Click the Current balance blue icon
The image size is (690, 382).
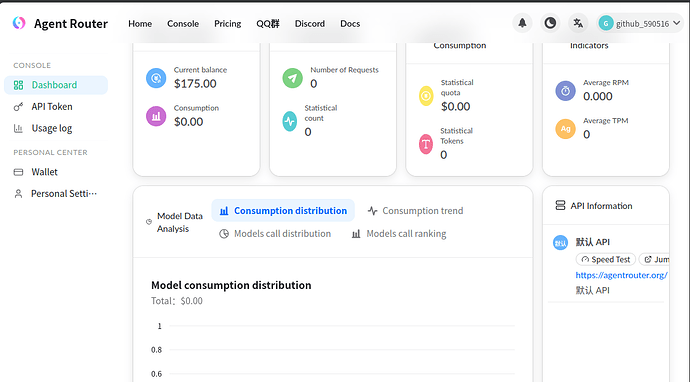156,78
